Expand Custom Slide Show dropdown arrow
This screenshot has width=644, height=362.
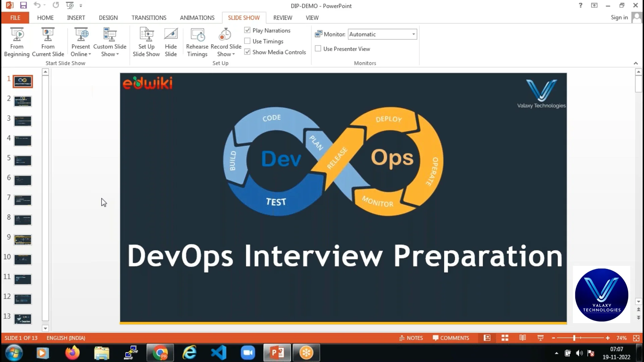(117, 54)
